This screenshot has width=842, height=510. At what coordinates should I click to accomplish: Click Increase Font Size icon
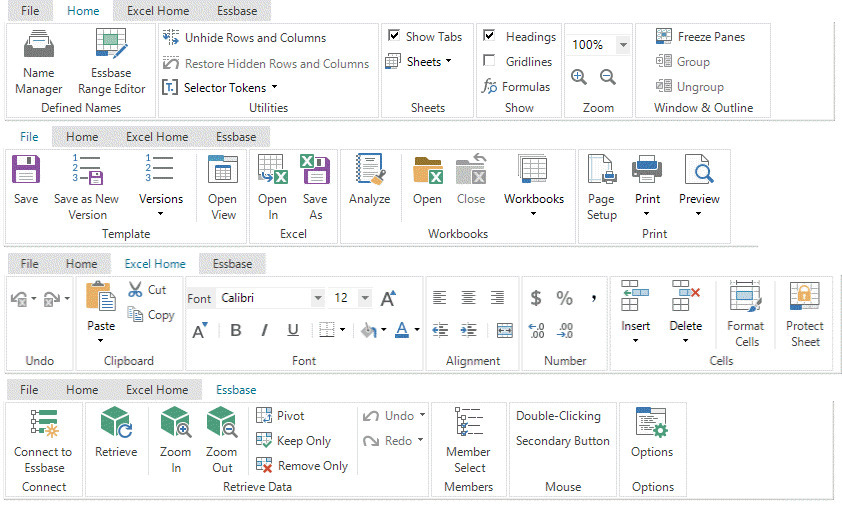(388, 298)
